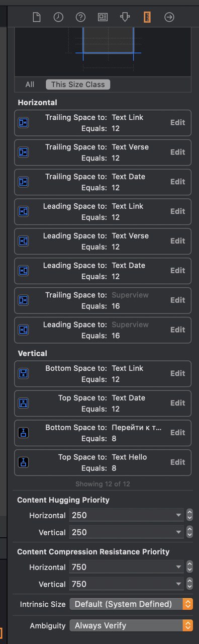Open the File inspector icon
This screenshot has height=644, width=199.
click(x=36, y=18)
